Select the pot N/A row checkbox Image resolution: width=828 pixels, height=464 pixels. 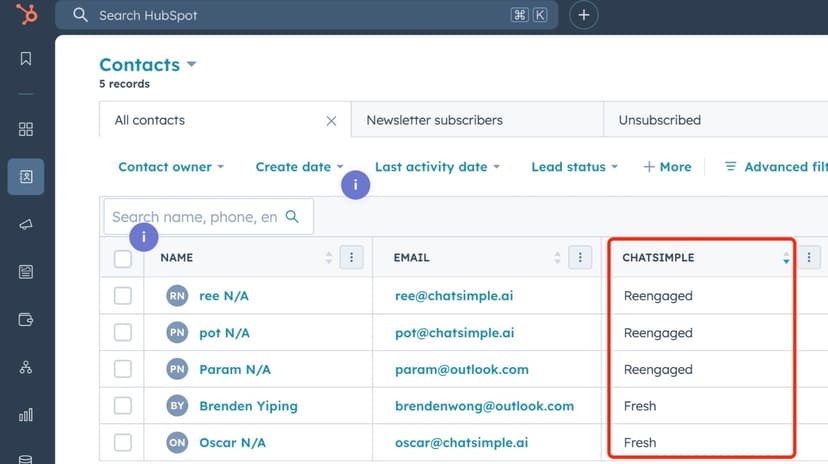123,333
